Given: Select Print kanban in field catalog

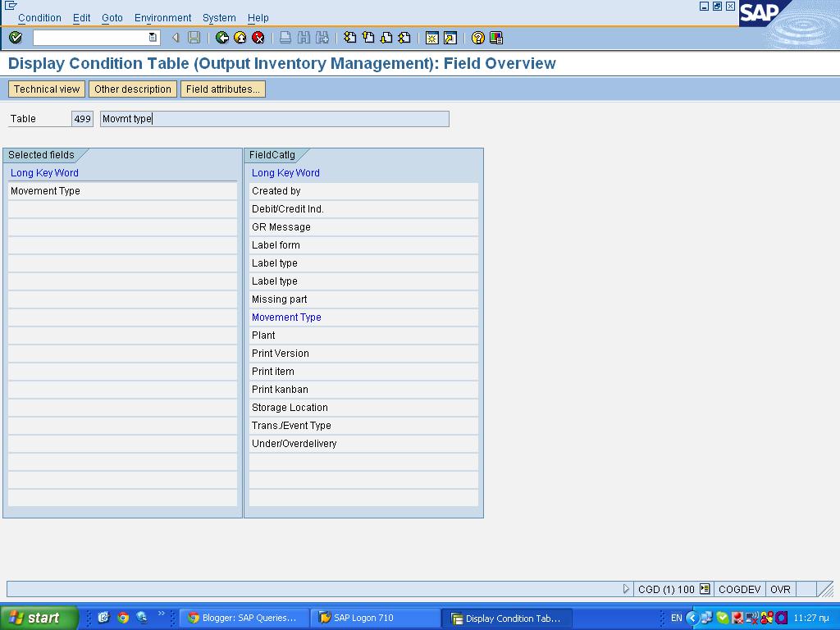Looking at the screenshot, I should point(363,390).
